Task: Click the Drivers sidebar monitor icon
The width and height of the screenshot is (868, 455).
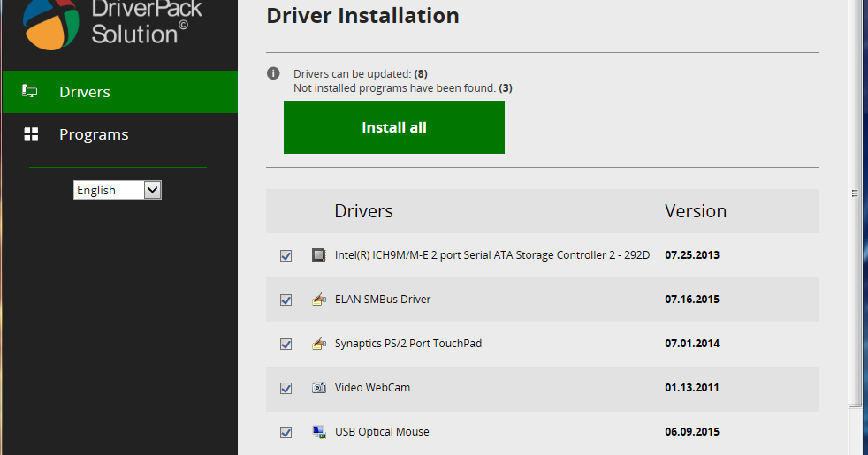Action: (29, 91)
